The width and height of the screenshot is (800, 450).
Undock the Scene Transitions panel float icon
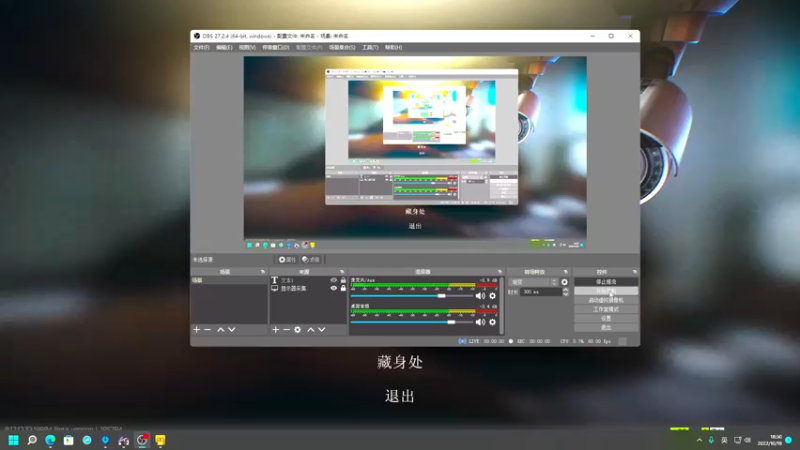(x=565, y=272)
